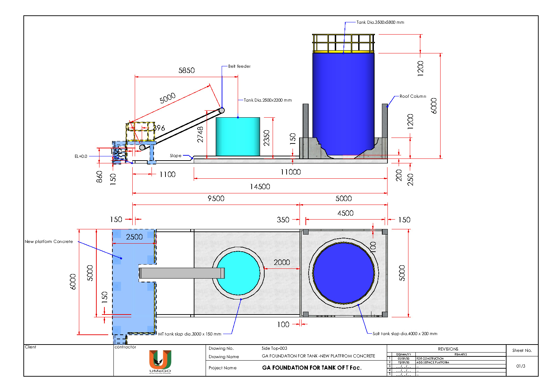Click the Salt tank slap dia.4000 note
This screenshot has height=392, width=554.
[x=405, y=334]
